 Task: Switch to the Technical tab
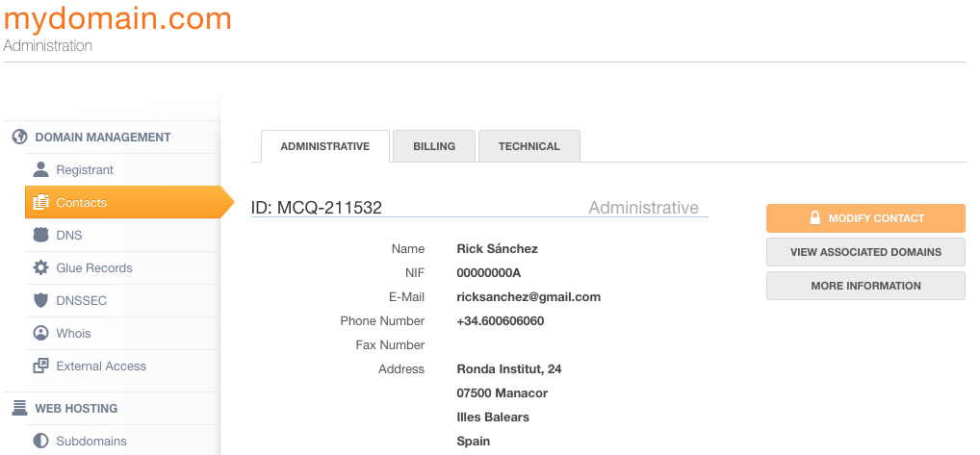(529, 146)
